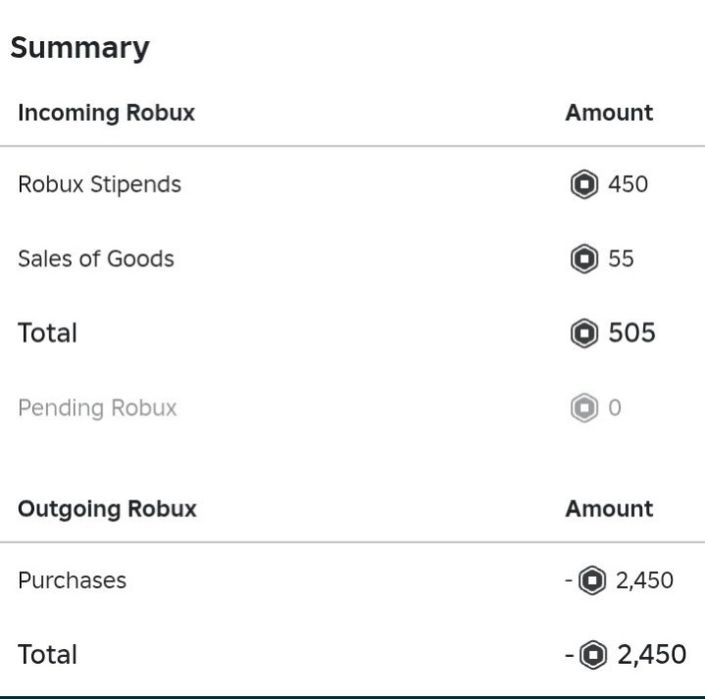Screen dimensions: 705x699
Task: Select the Pending Robux label
Action: 98,408
